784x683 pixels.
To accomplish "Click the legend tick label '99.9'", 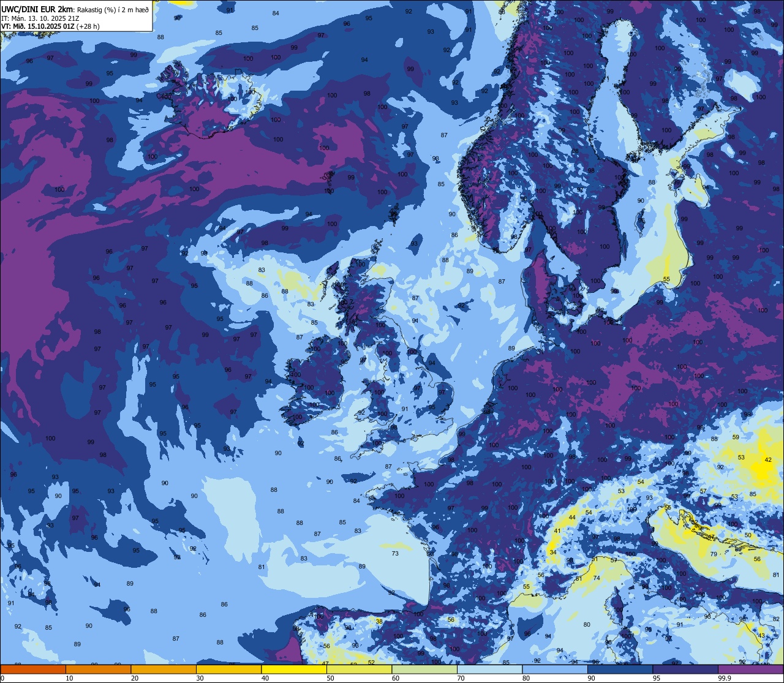I will 725,678.
